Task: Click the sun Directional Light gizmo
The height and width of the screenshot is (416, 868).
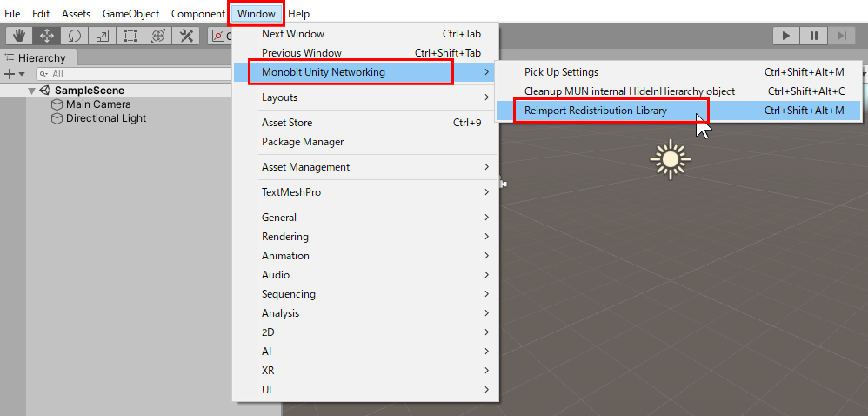Action: coord(671,159)
